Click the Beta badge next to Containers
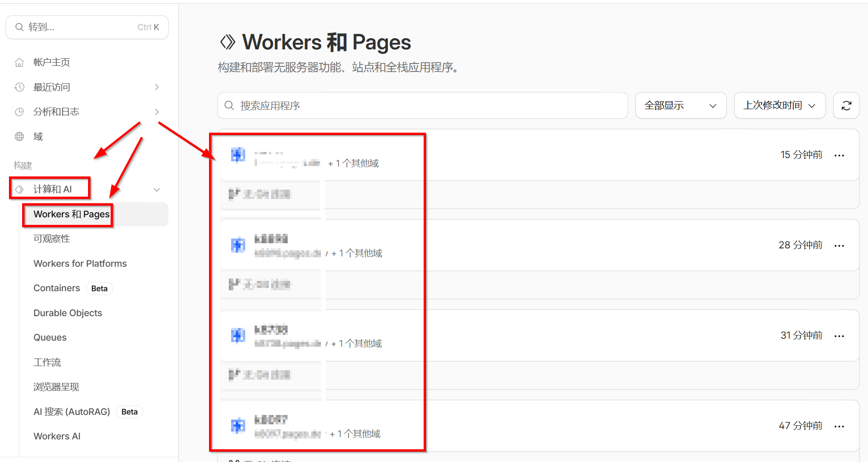 99,288
